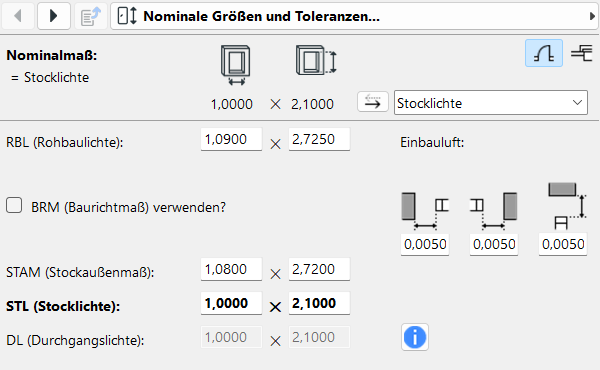
Task: Click the swap arrows button beside Stocklichte
Action: [x=373, y=102]
